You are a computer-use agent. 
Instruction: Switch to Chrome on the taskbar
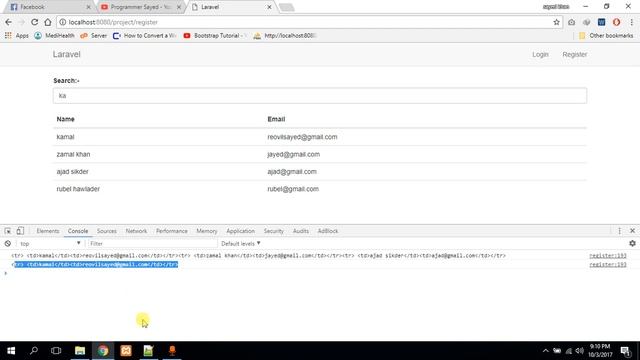tap(103, 351)
